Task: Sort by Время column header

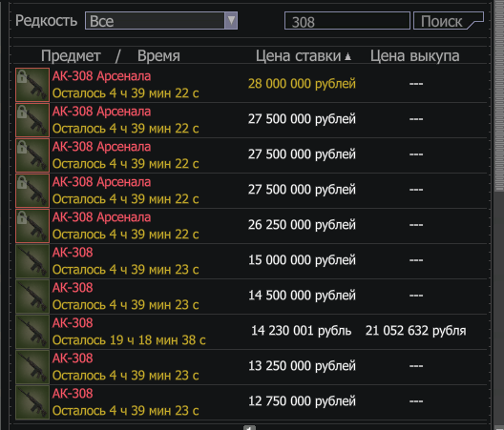Action: pyautogui.click(x=158, y=56)
